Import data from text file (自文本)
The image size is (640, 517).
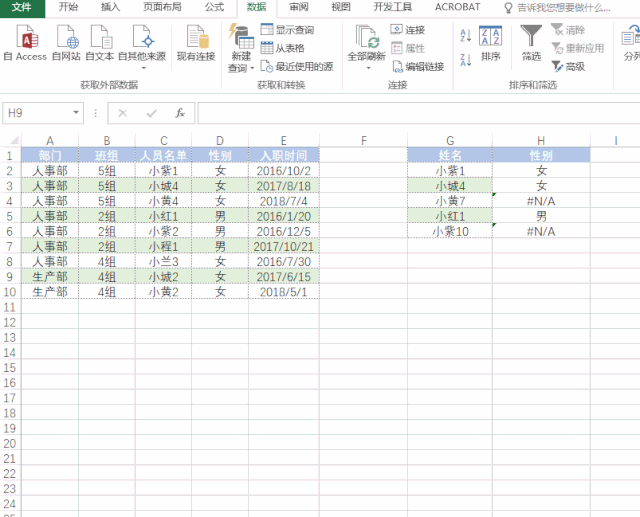[x=100, y=42]
